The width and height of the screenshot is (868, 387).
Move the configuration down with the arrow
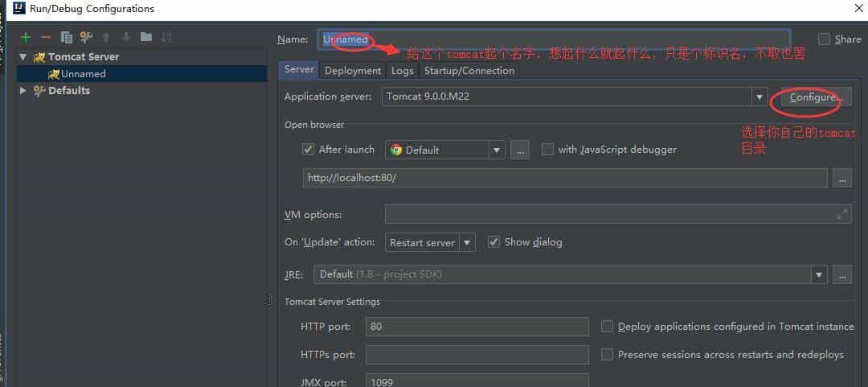tap(126, 37)
